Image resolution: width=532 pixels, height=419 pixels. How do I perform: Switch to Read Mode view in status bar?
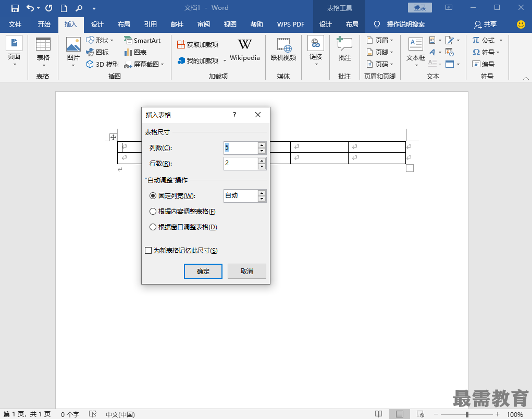click(x=379, y=414)
